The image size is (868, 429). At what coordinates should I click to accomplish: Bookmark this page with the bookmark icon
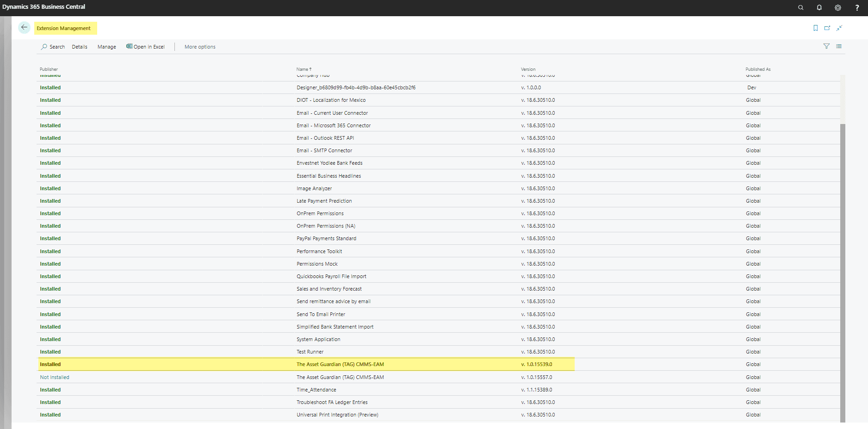click(815, 28)
